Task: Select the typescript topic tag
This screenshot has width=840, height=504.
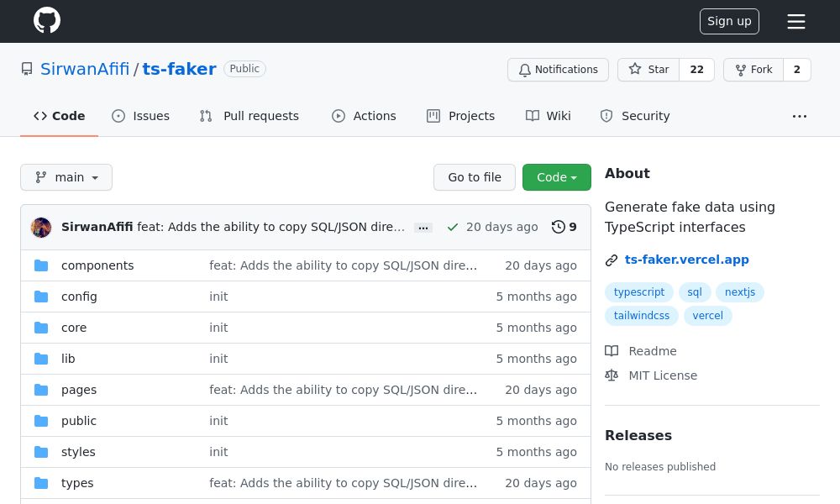Action: click(639, 292)
